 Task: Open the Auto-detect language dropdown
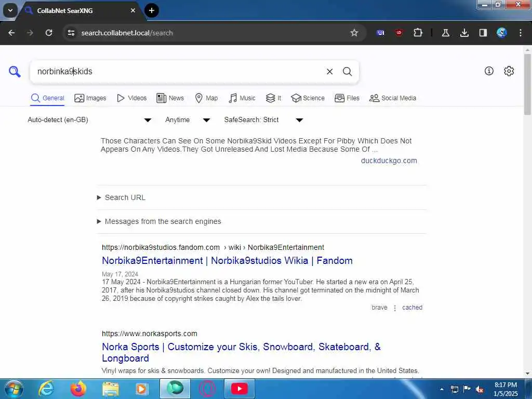[x=89, y=120]
